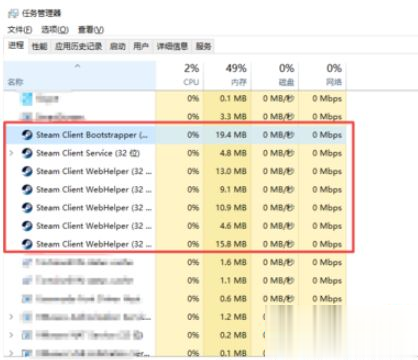Switch to the 启动 tab
Viewport: 418px width, 360px height.
pos(118,46)
